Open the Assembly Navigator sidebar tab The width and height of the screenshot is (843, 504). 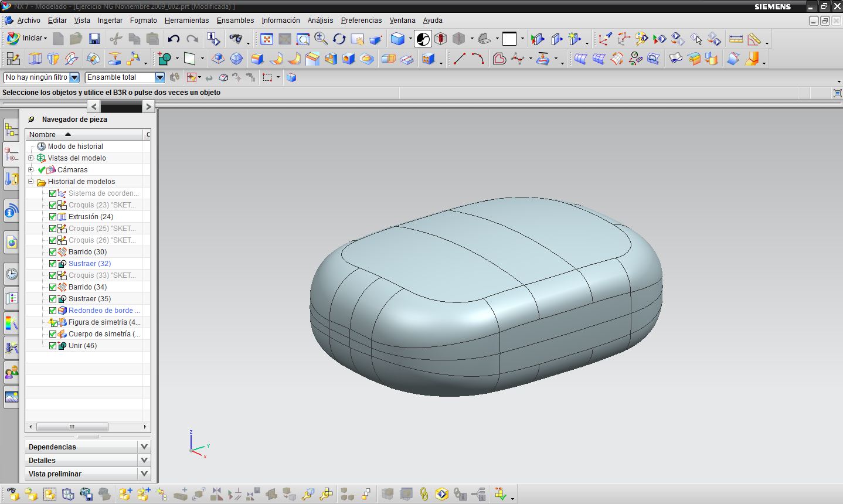coord(11,130)
